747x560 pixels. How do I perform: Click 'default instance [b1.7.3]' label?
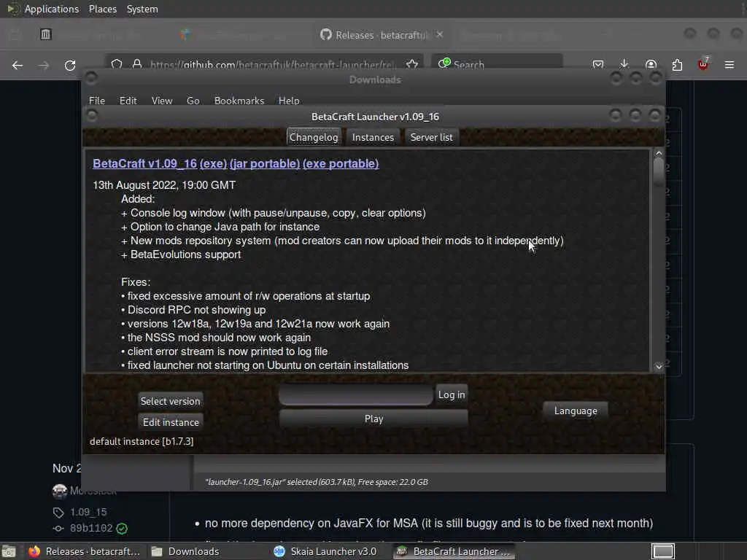[x=142, y=441]
